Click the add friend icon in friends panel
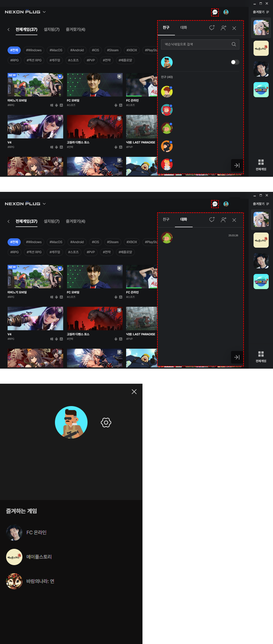 pos(223,28)
